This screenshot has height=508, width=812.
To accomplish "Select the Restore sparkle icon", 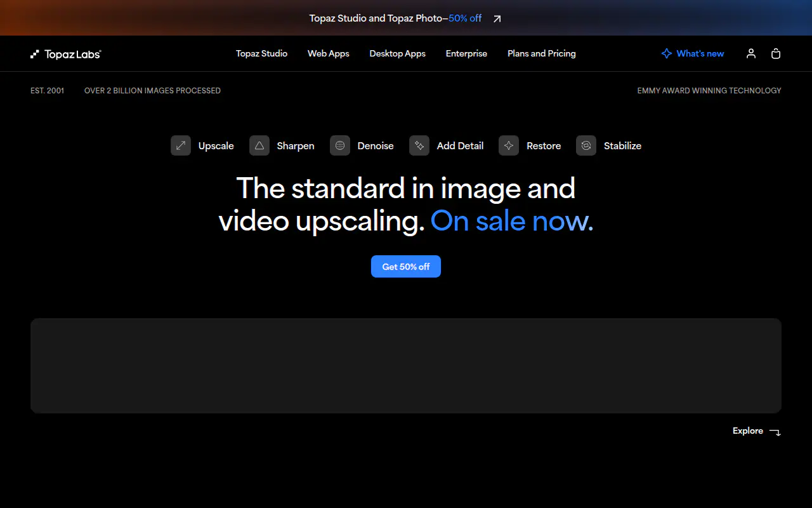I will pos(509,146).
